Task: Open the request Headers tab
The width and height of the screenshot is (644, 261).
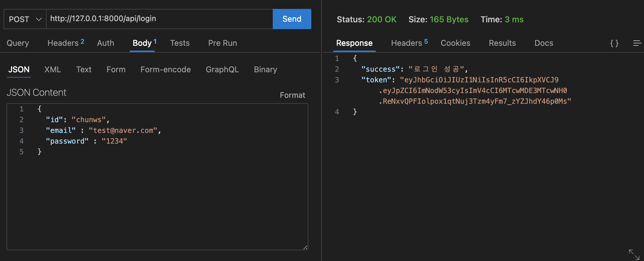Action: pos(66,43)
